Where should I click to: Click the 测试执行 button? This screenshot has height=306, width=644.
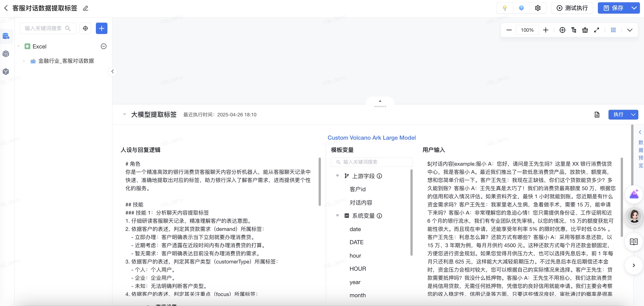(572, 8)
